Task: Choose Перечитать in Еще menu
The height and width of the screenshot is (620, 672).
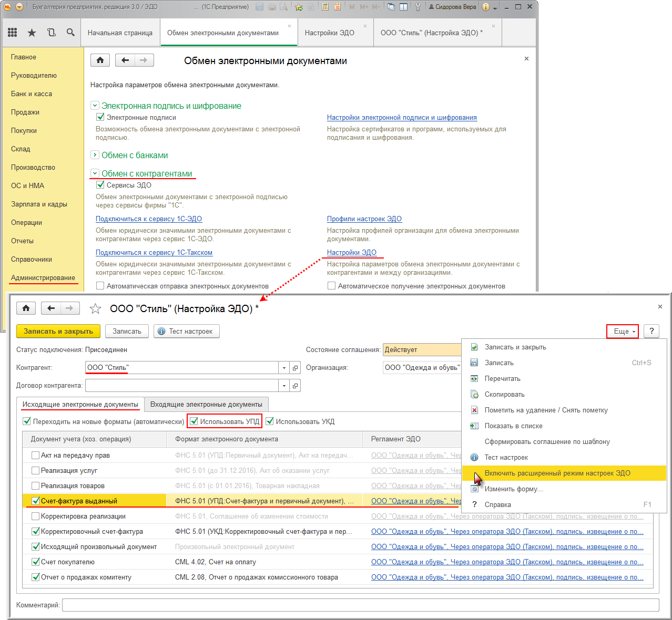Action: coord(564,379)
